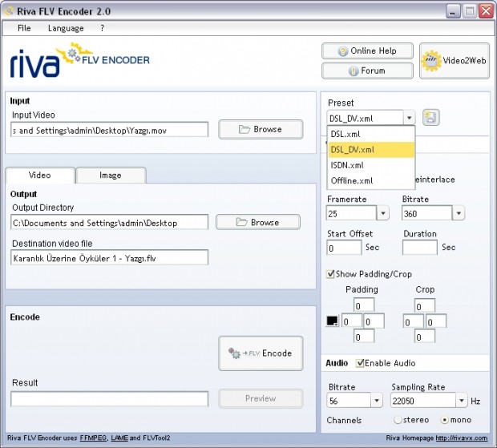Switch to the Image tab
497x448 pixels.
point(111,176)
